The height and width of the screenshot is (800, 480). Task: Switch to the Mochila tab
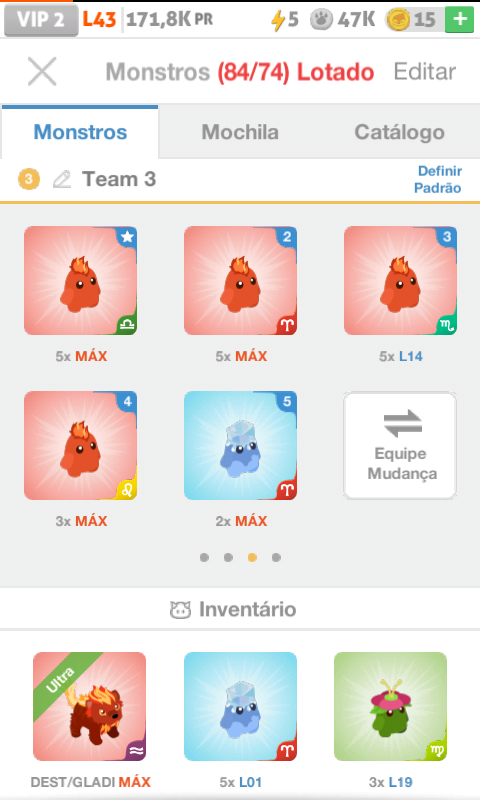point(240,132)
